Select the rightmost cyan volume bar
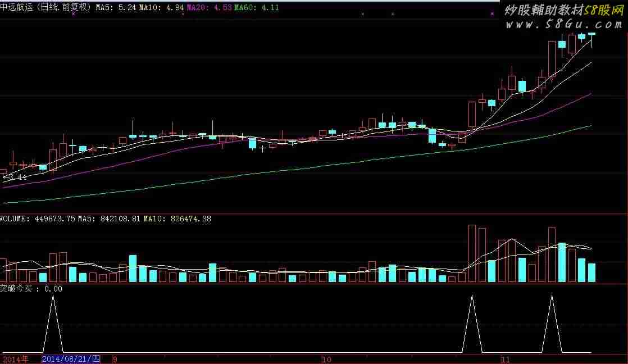 click(x=591, y=272)
